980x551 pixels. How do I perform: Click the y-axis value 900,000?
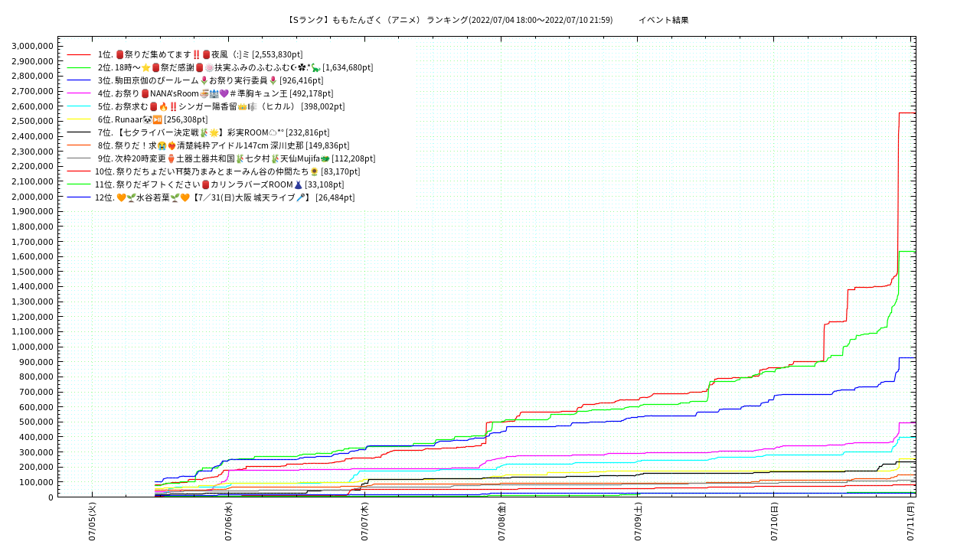[x=36, y=362]
